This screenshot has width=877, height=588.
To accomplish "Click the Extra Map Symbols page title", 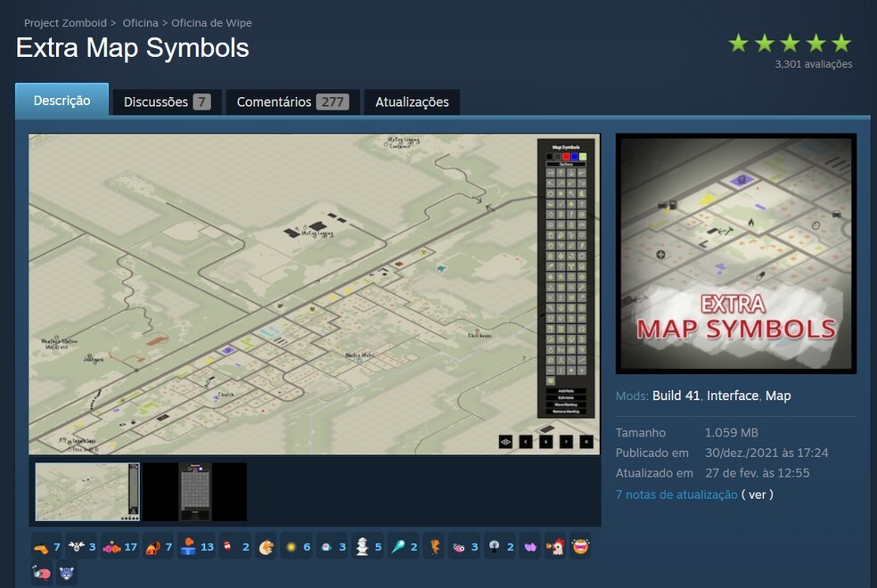I will [x=133, y=47].
